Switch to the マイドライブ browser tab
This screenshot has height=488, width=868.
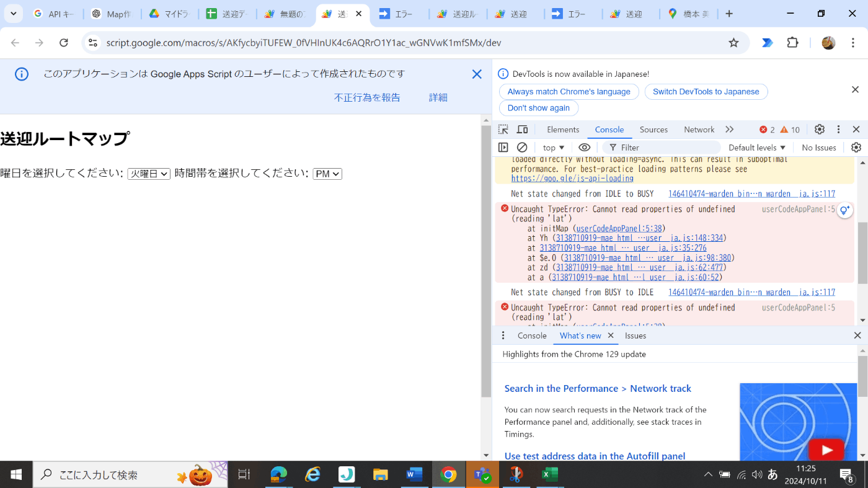(169, 14)
